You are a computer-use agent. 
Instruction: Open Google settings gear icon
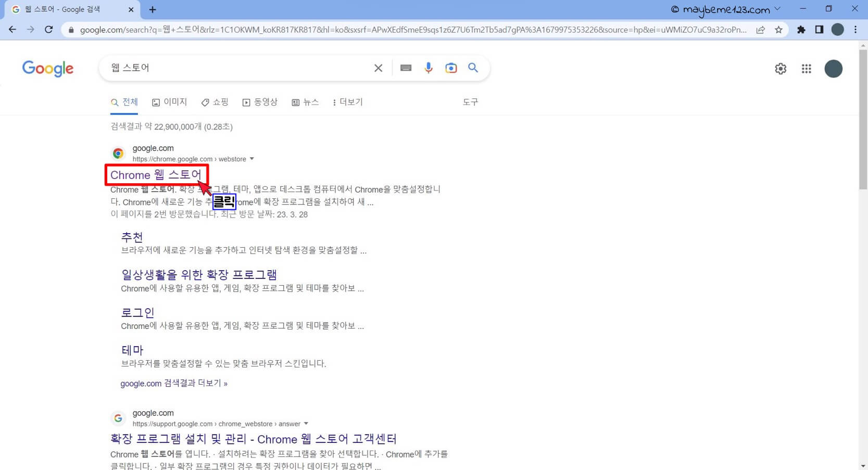(x=781, y=69)
